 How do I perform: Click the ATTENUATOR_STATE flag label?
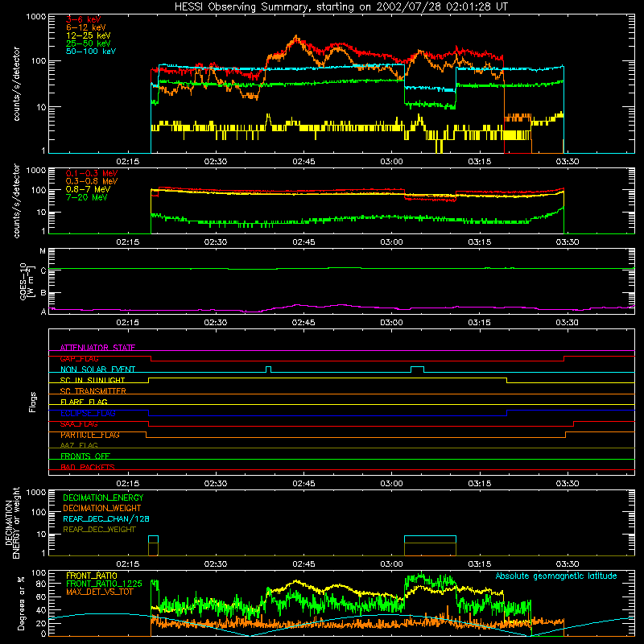pos(97,348)
